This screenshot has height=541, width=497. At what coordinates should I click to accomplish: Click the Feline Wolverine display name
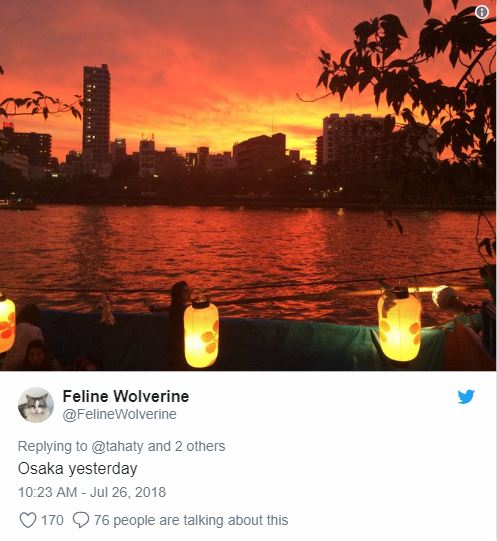point(126,396)
